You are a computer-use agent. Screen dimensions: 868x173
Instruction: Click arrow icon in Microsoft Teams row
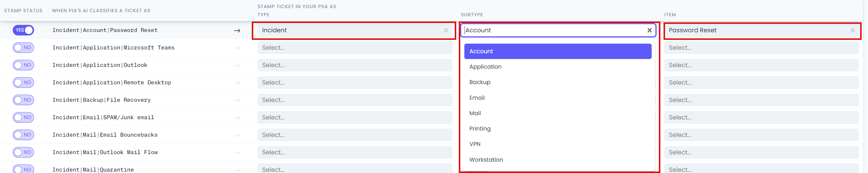pos(237,48)
